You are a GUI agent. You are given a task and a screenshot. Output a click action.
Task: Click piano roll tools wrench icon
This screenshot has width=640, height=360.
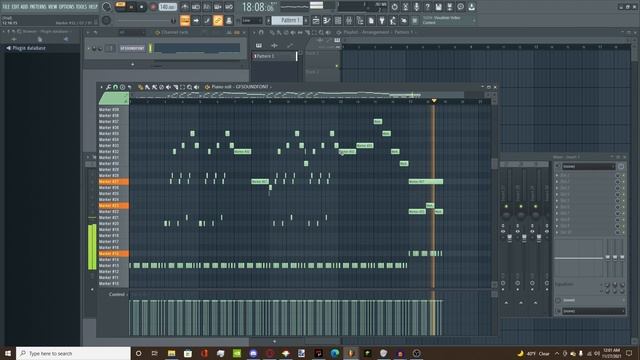(x=109, y=87)
